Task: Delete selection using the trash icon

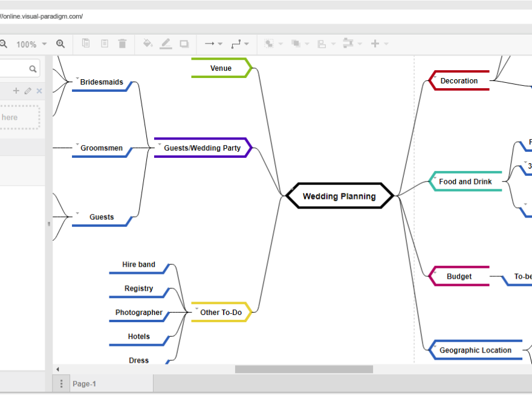Action: pyautogui.click(x=122, y=44)
